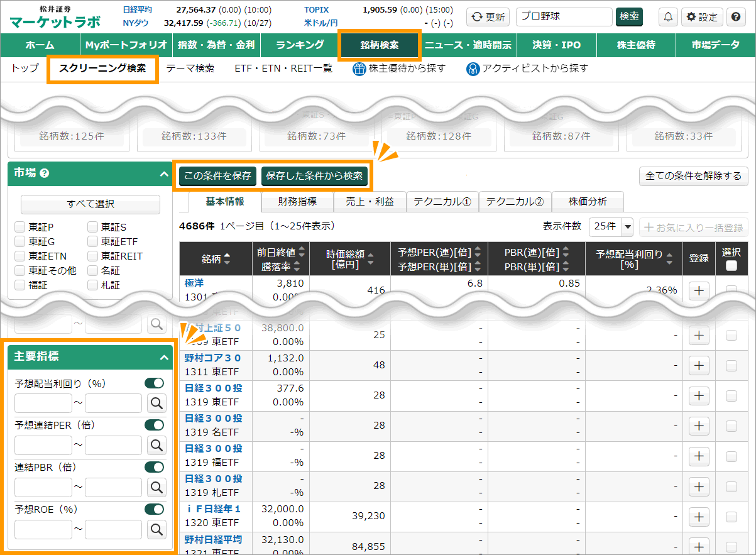Select the checkbox for 野村コア３０ row
756x555 pixels.
pyautogui.click(x=731, y=366)
